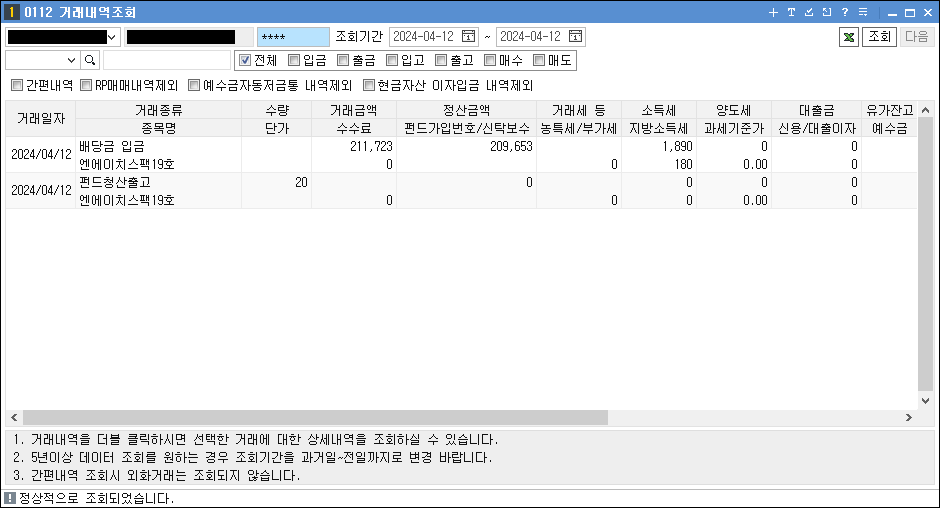
Task: Click the horizontal scrollbar thumb
Action: click(315, 417)
